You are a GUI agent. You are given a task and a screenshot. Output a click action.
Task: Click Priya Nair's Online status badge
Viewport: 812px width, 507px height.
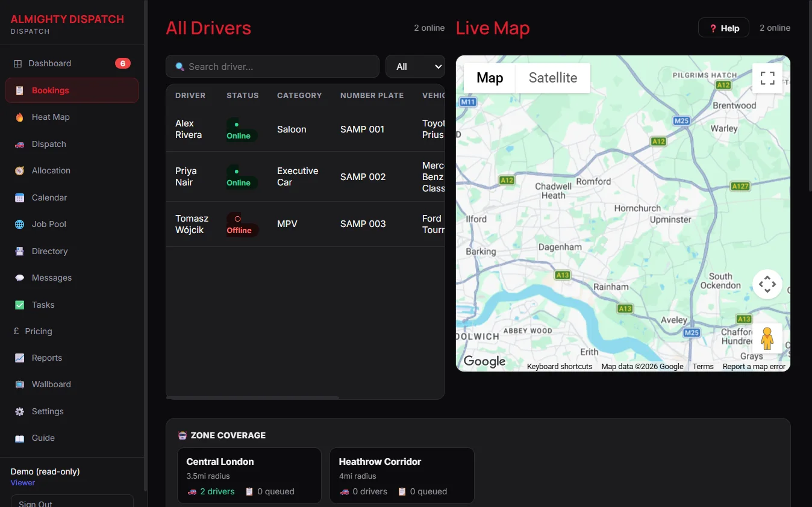tap(242, 177)
